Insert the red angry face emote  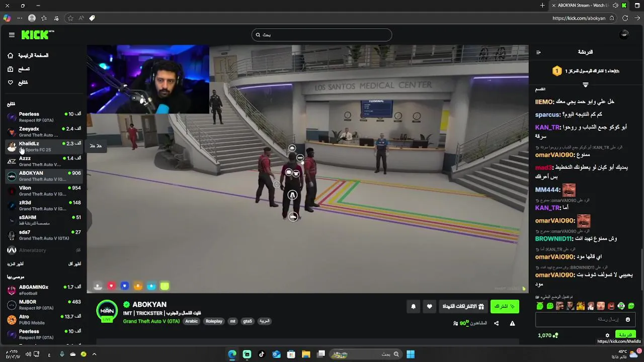click(x=611, y=306)
